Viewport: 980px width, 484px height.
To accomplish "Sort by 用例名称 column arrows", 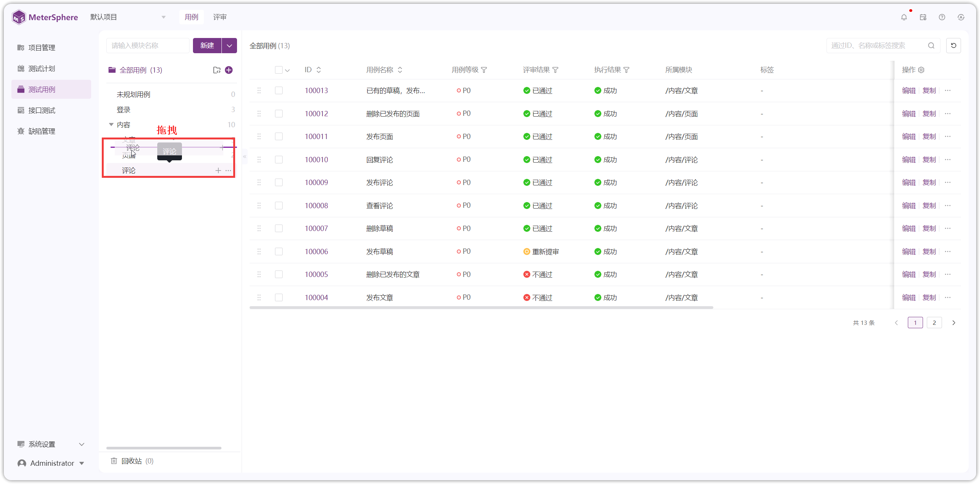I will point(400,70).
